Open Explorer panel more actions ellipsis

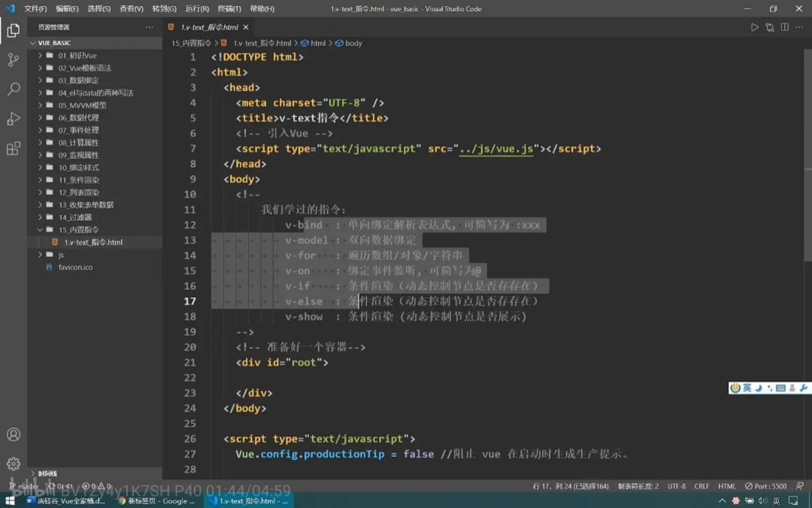pos(149,27)
